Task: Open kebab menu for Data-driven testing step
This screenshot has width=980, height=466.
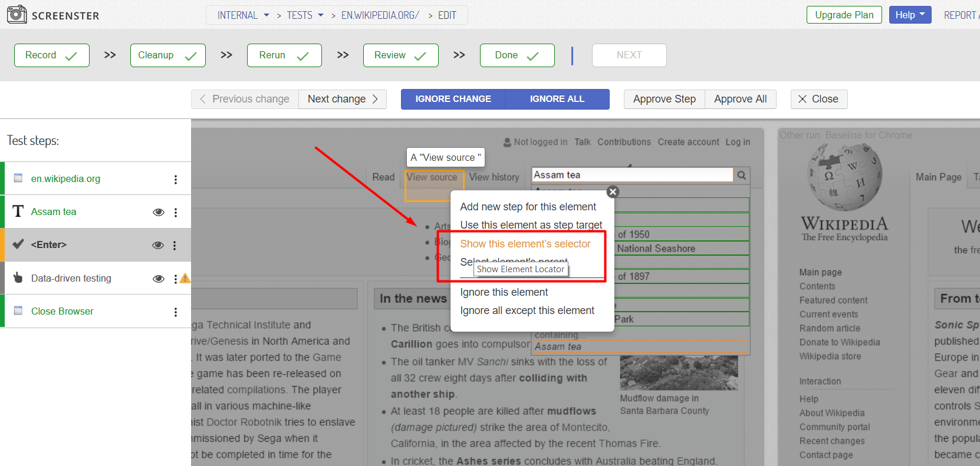Action: point(175,278)
